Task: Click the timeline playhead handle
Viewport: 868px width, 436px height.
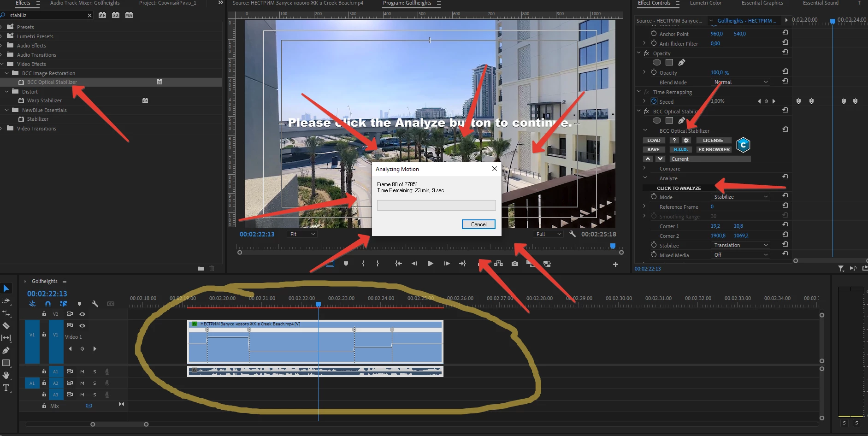Action: click(318, 304)
